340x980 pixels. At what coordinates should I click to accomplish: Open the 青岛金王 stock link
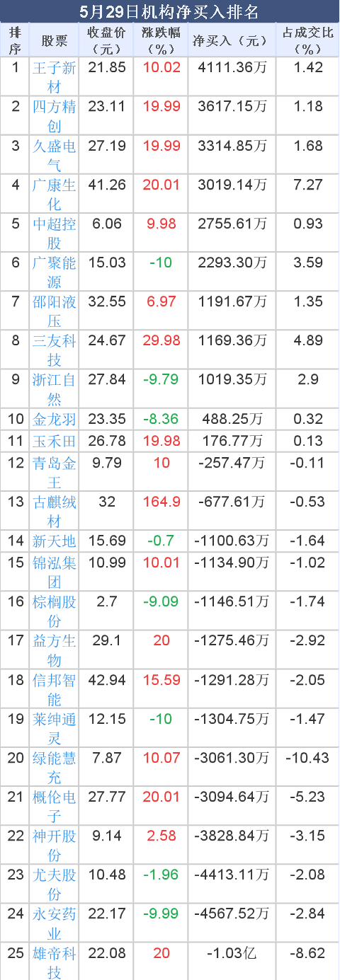pos(55,473)
